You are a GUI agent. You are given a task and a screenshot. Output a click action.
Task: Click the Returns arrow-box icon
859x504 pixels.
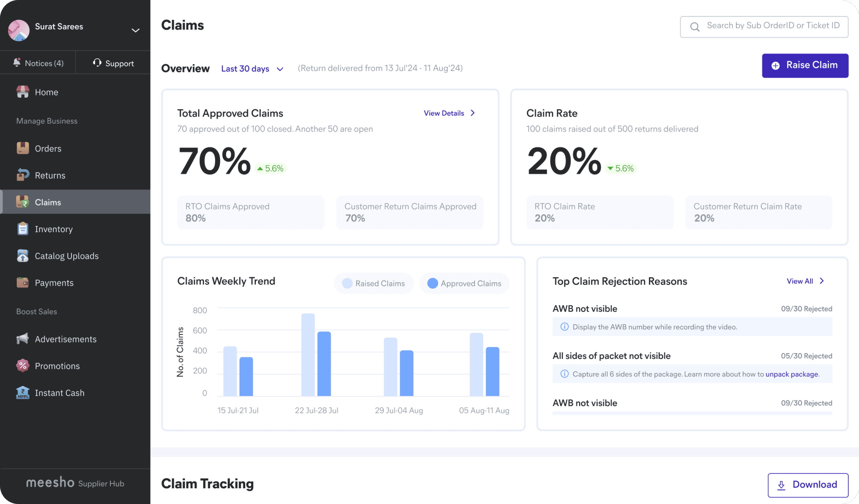[x=22, y=175]
